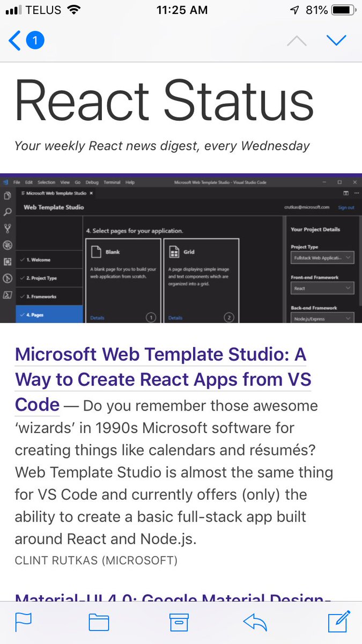The height and width of the screenshot is (644, 362).
Task: Open Project Type dropdown in embedded screenshot
Action: 322,258
